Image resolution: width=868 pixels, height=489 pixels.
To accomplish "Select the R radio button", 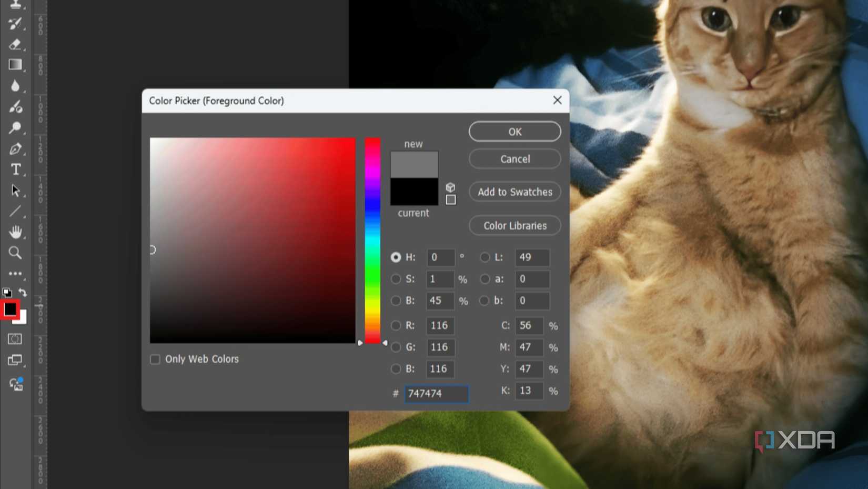I will pos(396,325).
